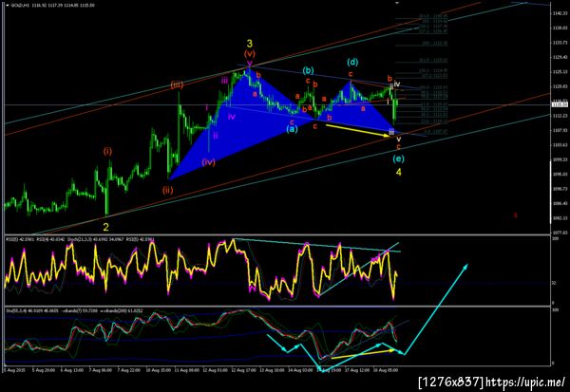
Task: Click the 10 Aug 15:00 time axis label
Action: [x=159, y=370]
